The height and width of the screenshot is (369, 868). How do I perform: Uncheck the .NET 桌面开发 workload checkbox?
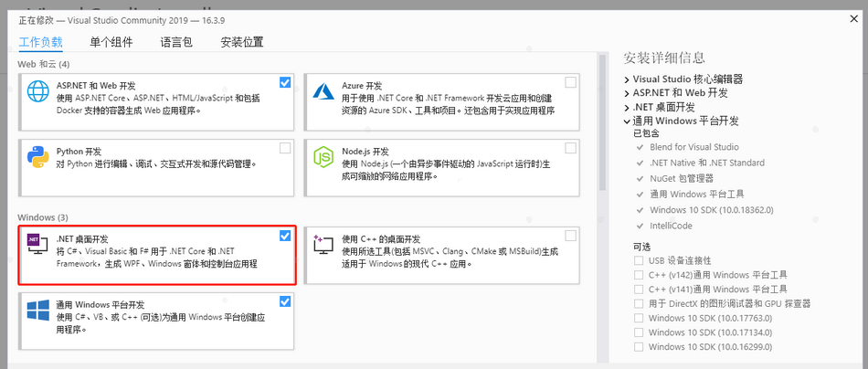click(x=285, y=236)
